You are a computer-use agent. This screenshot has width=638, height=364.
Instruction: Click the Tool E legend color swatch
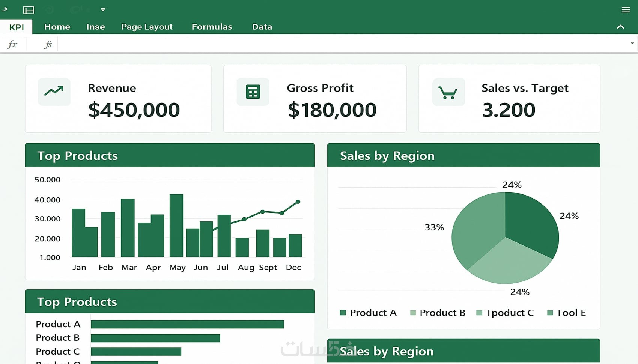(550, 313)
